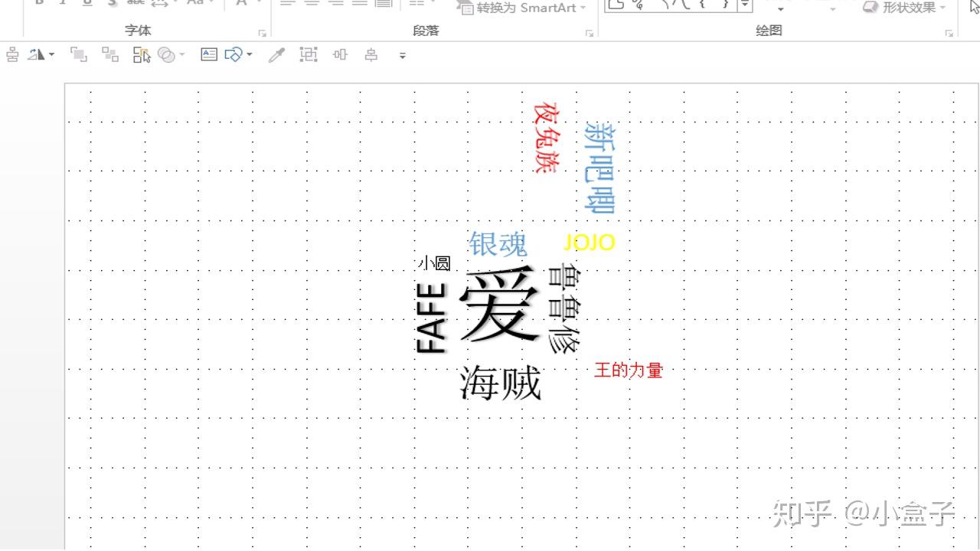Open the Selection Pane icon
The width and height of the screenshot is (980, 551).
pyautogui.click(x=142, y=55)
